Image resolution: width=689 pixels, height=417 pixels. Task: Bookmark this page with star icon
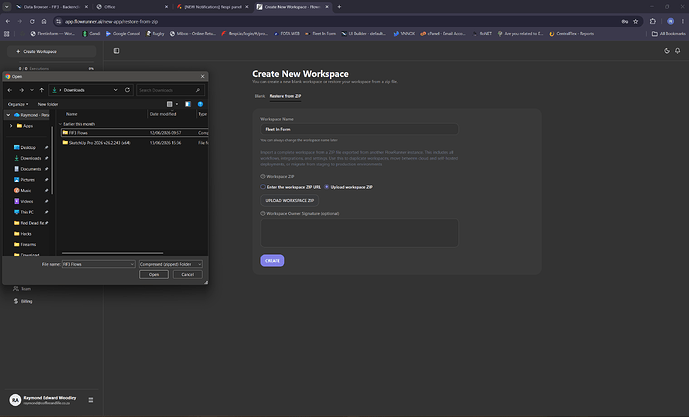coord(635,22)
